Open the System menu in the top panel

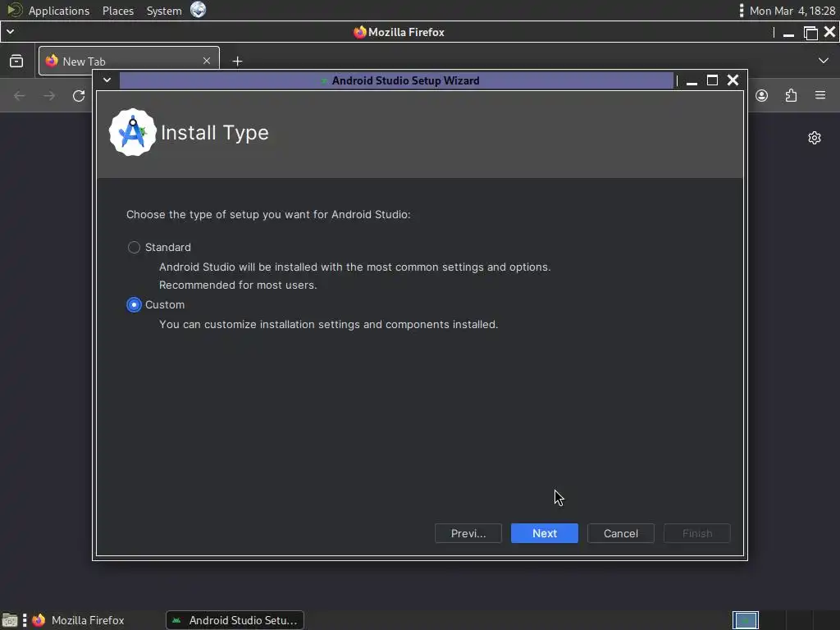click(x=164, y=11)
